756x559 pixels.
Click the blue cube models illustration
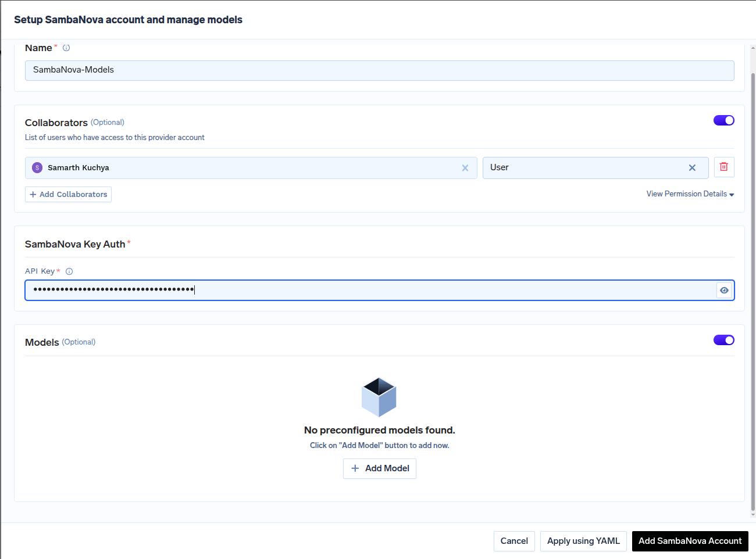point(379,397)
